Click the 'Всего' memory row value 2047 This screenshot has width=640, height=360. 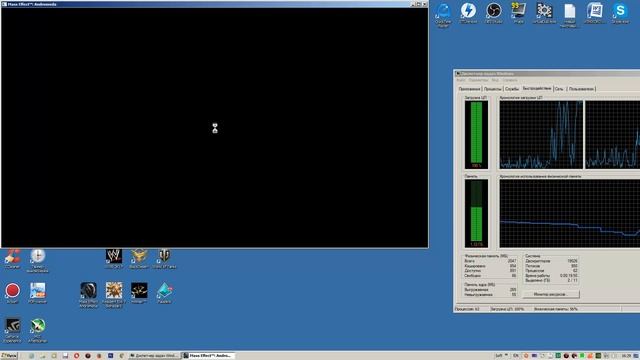(512, 261)
